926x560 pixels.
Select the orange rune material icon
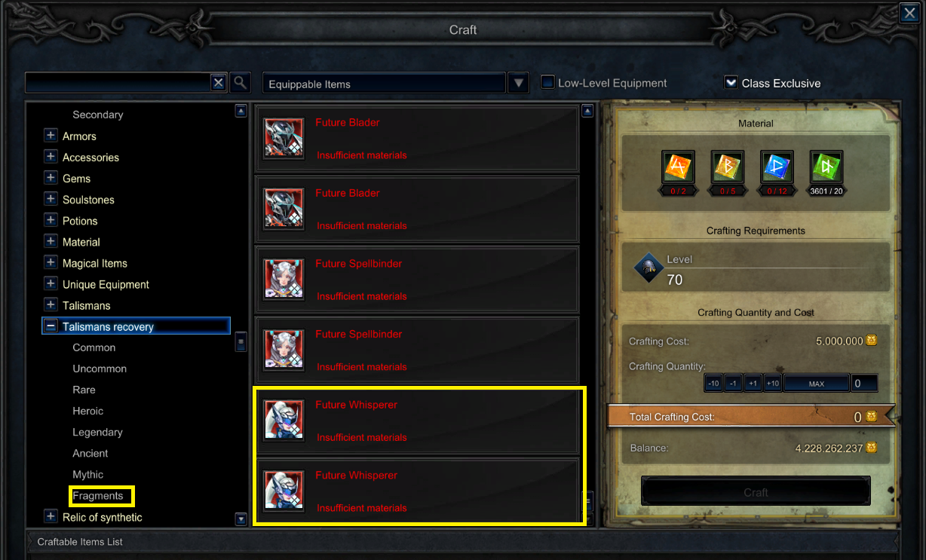click(678, 167)
